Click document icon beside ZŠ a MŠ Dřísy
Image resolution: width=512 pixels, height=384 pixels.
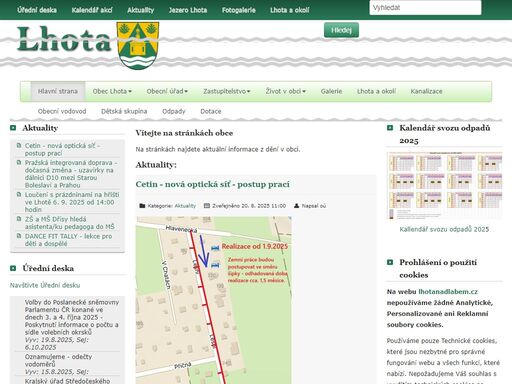(x=19, y=219)
